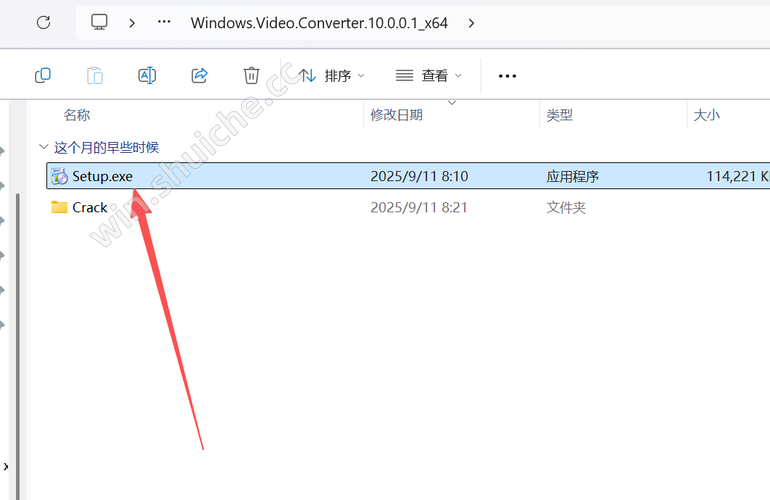Collapse the 这个月的早些时候 group
Screen dimensions: 770x500
point(44,146)
